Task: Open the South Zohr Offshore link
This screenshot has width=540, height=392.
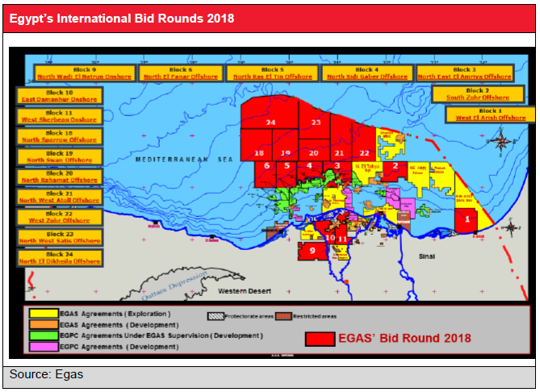Action: point(478,97)
